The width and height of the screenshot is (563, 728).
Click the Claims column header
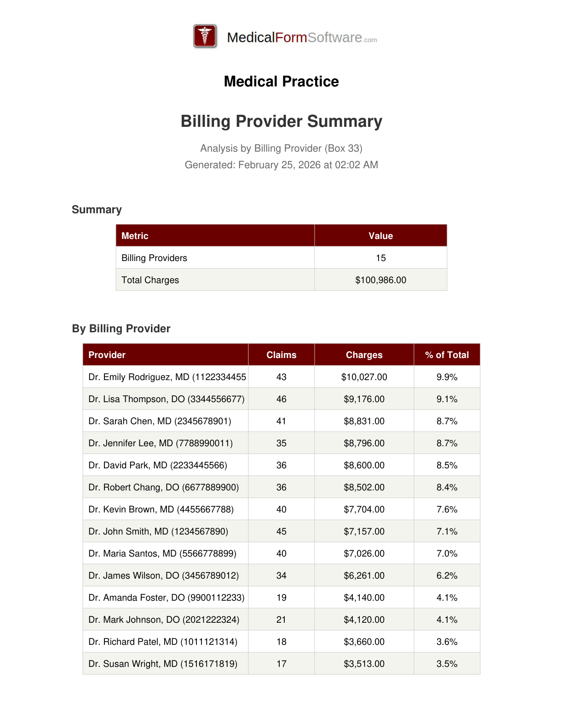click(x=281, y=355)
